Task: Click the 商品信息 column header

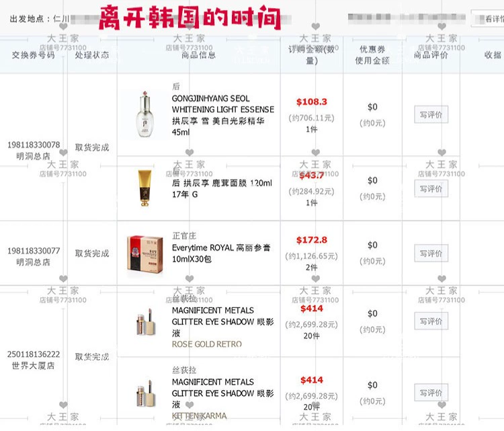Action: tap(199, 55)
